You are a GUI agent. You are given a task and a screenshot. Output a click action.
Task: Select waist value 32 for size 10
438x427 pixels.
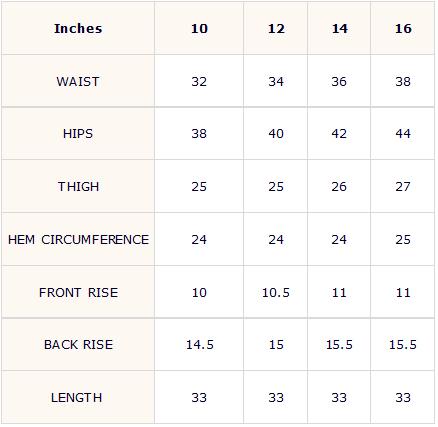199,82
